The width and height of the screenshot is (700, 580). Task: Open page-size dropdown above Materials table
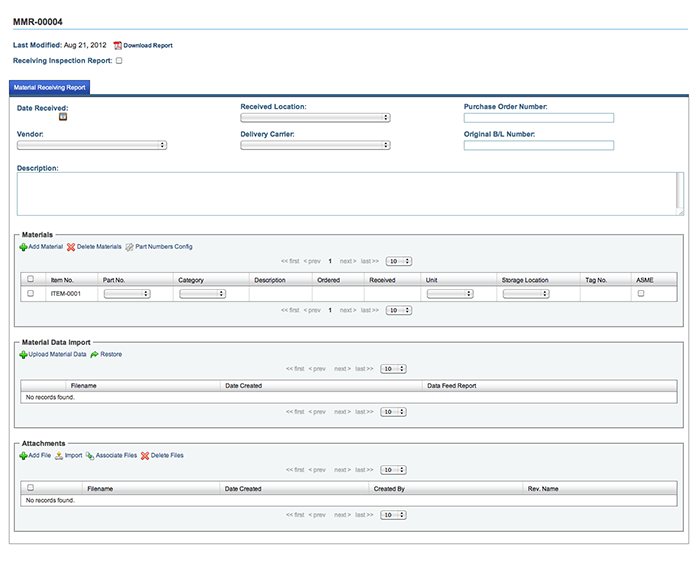coord(399,261)
